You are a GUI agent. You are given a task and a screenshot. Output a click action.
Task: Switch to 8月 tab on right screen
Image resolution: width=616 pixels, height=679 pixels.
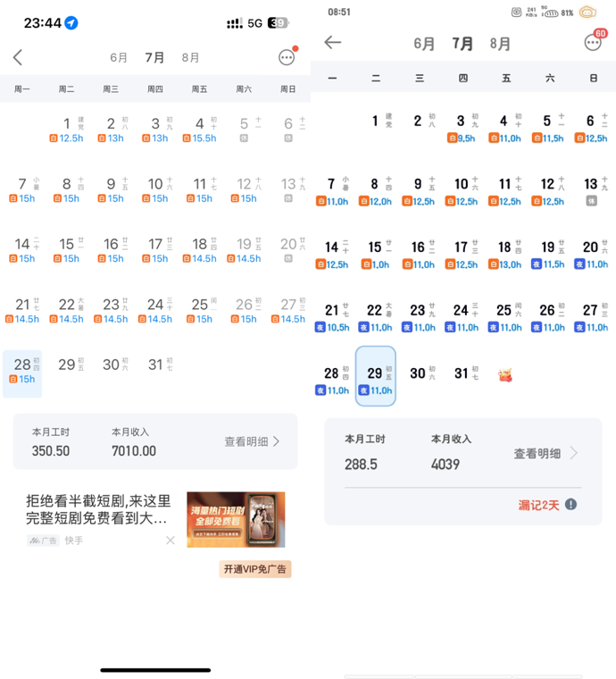click(x=500, y=44)
